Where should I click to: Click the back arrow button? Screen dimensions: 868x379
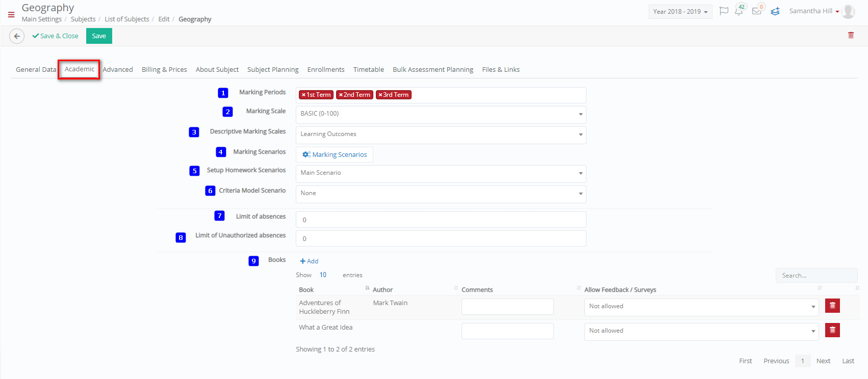tap(17, 36)
